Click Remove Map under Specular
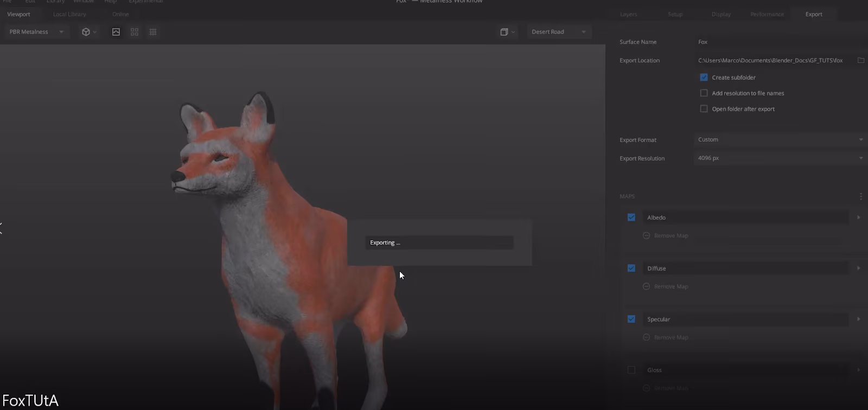 point(671,338)
